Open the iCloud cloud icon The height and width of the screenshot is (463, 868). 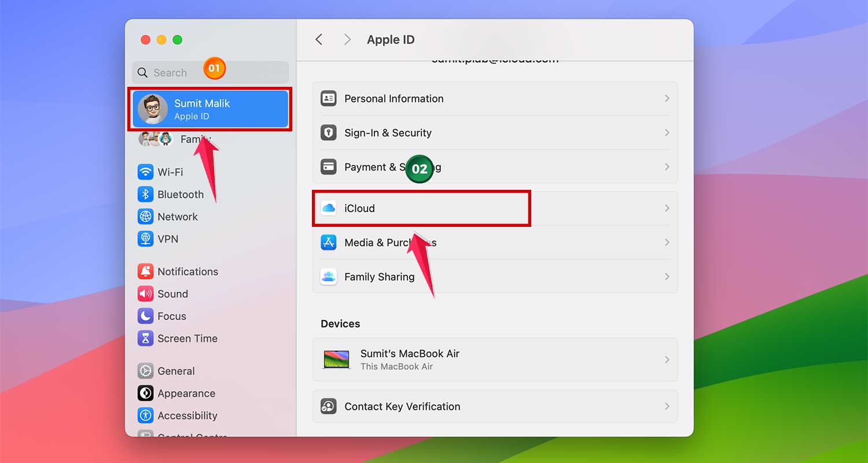[329, 208]
